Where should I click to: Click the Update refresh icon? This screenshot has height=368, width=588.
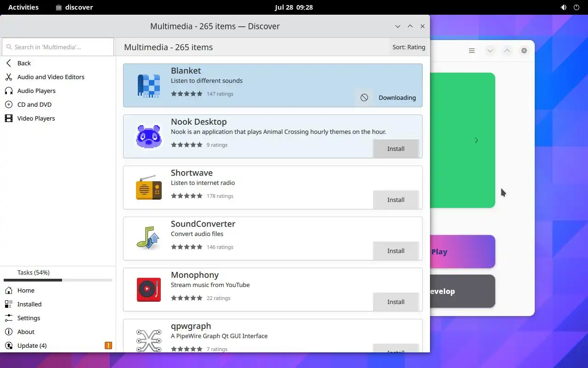coord(9,345)
